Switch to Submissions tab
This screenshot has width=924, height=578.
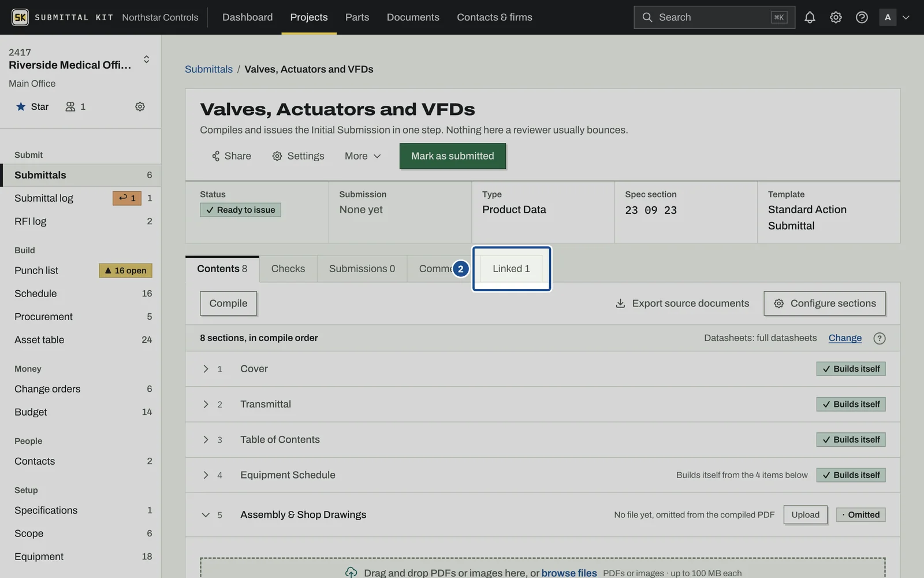(362, 269)
